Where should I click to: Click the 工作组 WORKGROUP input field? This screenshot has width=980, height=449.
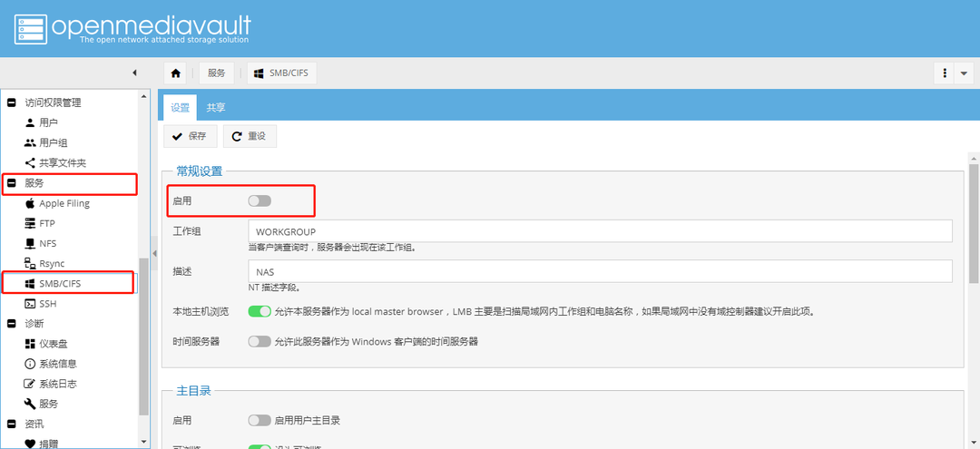(x=600, y=231)
